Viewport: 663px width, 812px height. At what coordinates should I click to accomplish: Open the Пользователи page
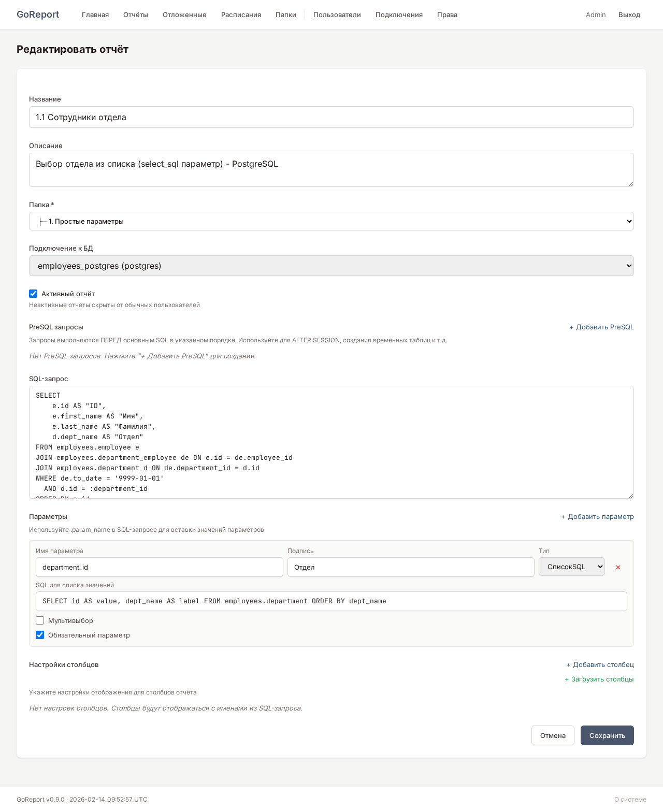coord(337,15)
